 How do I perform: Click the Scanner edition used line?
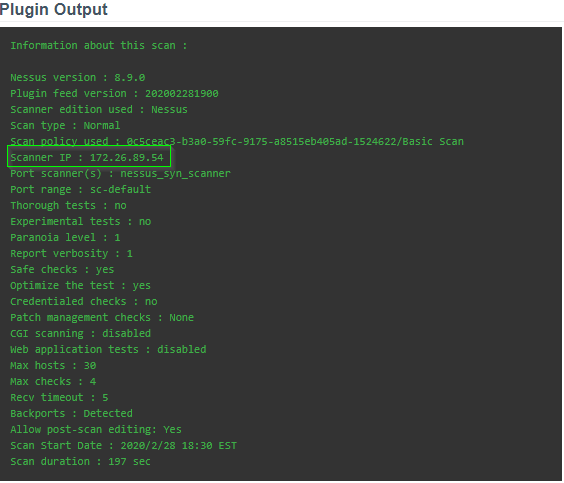pyautogui.click(x=99, y=109)
